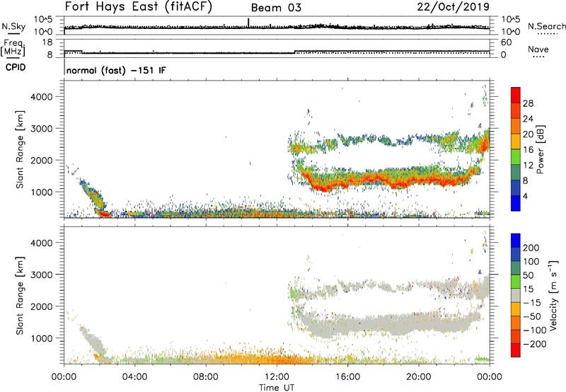Click the 'Velocity [m s-1]' colorbar label
Viewport: 566px width, 392px height.
pos(553,295)
